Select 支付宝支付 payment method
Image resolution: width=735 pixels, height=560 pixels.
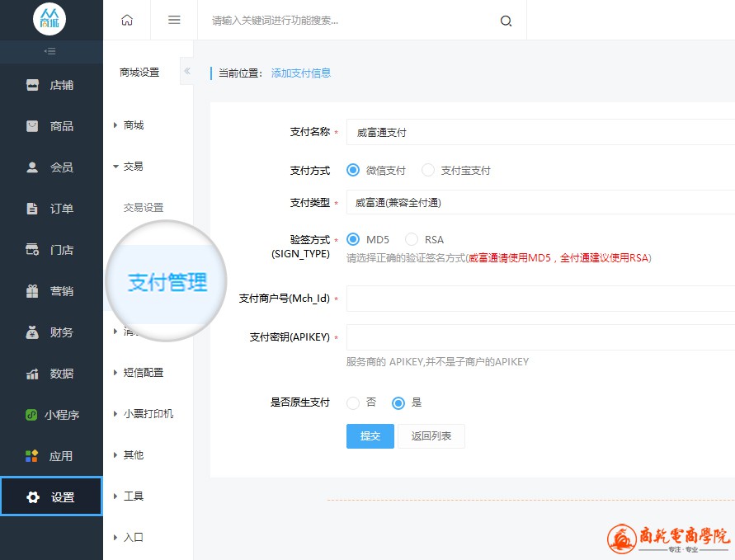coord(428,170)
